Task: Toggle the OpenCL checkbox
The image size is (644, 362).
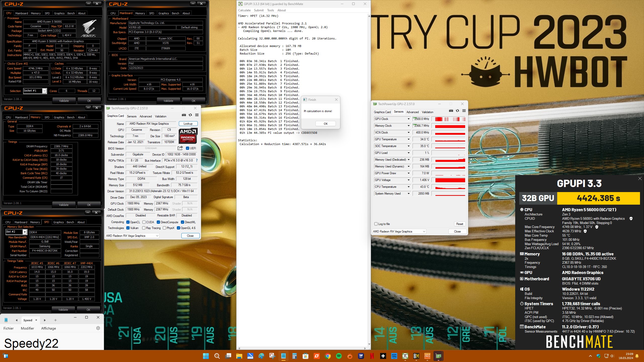Action: (x=128, y=222)
